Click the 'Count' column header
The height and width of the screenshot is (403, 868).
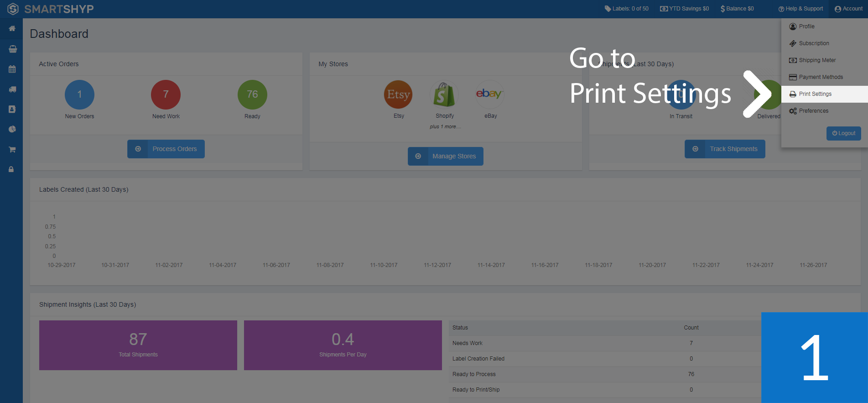click(x=691, y=328)
